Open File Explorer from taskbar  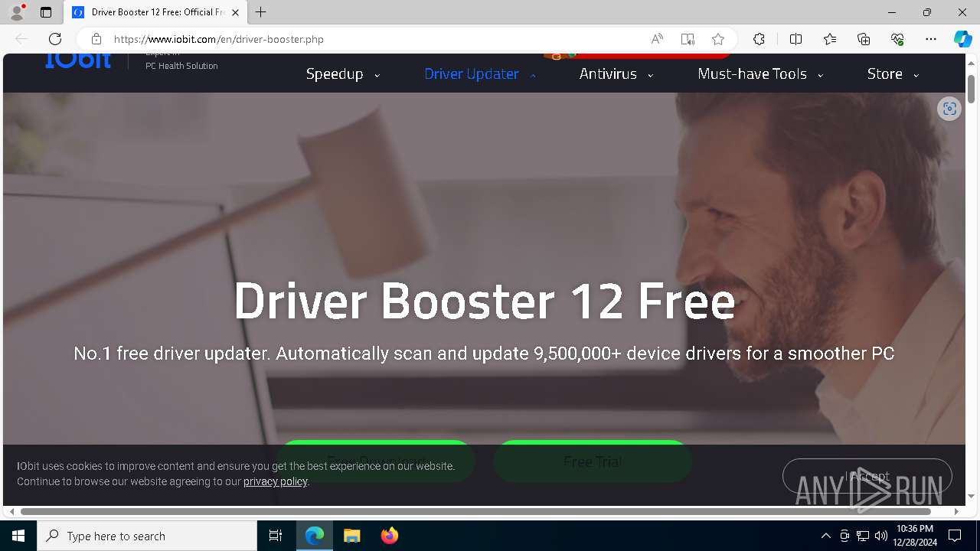tap(352, 536)
